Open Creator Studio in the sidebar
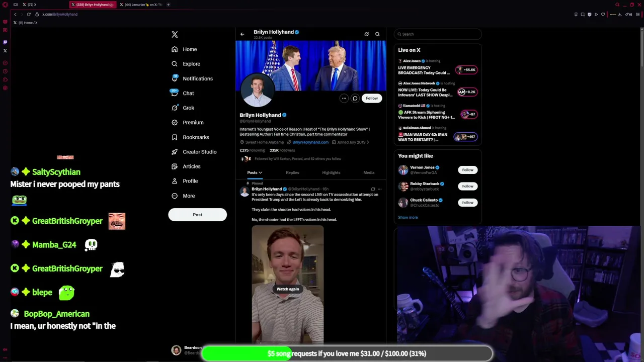Viewport: 644px width, 362px height. click(194, 151)
